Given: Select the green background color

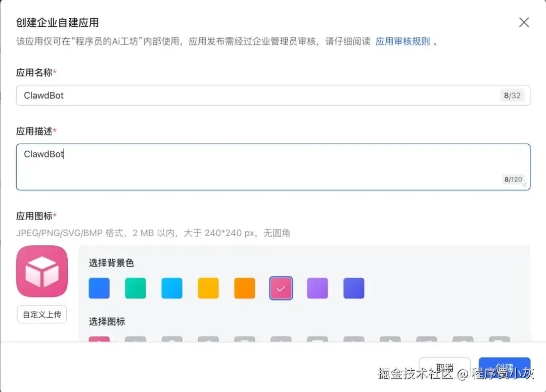Looking at the screenshot, I should coord(135,288).
